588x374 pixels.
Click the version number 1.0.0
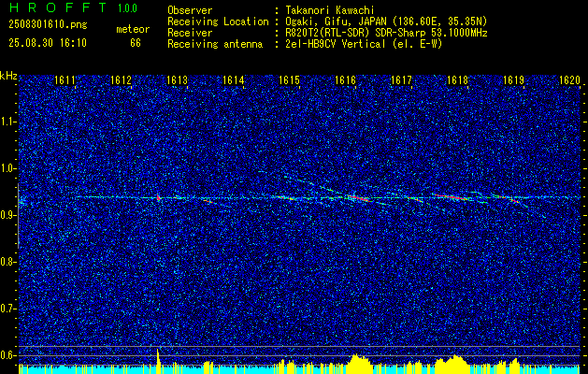click(127, 8)
